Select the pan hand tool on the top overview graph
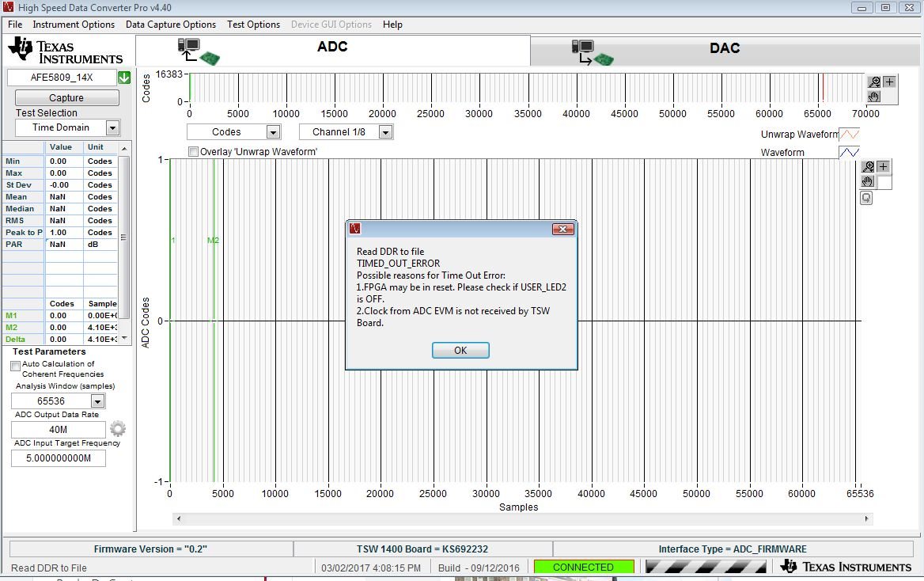Screen dimensions: 924x581 874,96
